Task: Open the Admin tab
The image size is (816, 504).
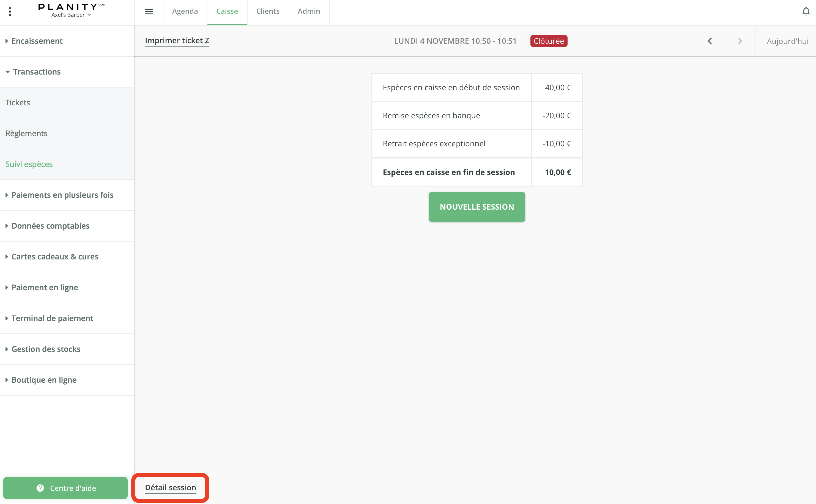Action: (x=309, y=11)
